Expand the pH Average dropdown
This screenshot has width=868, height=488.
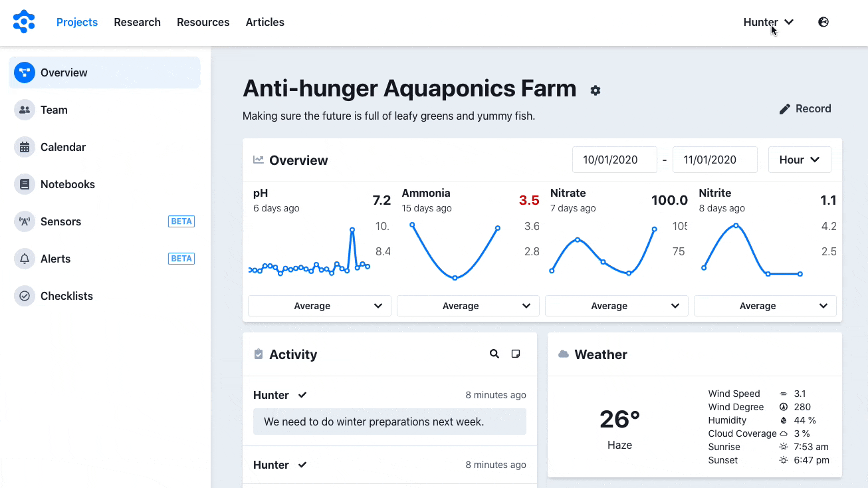(x=320, y=306)
